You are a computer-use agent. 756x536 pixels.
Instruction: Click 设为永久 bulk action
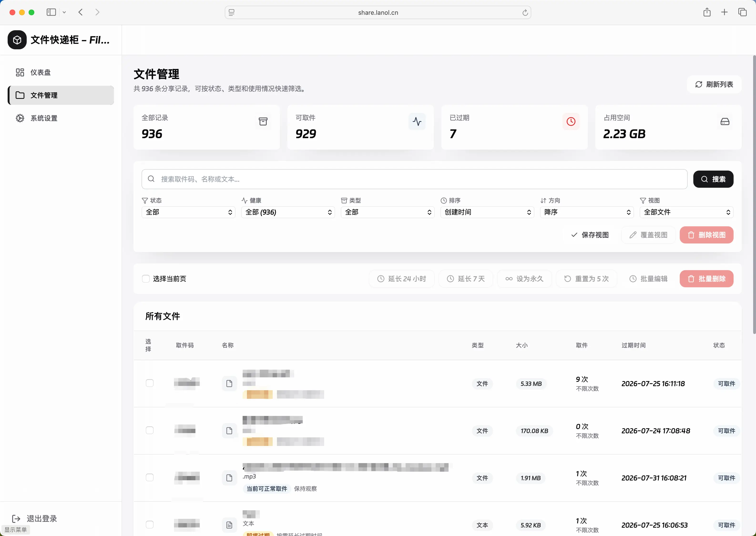click(524, 279)
